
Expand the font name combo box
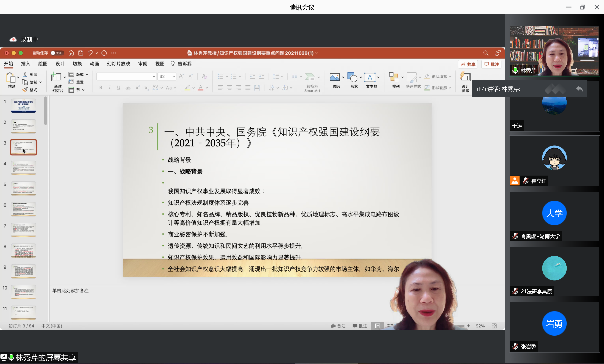coord(154,76)
